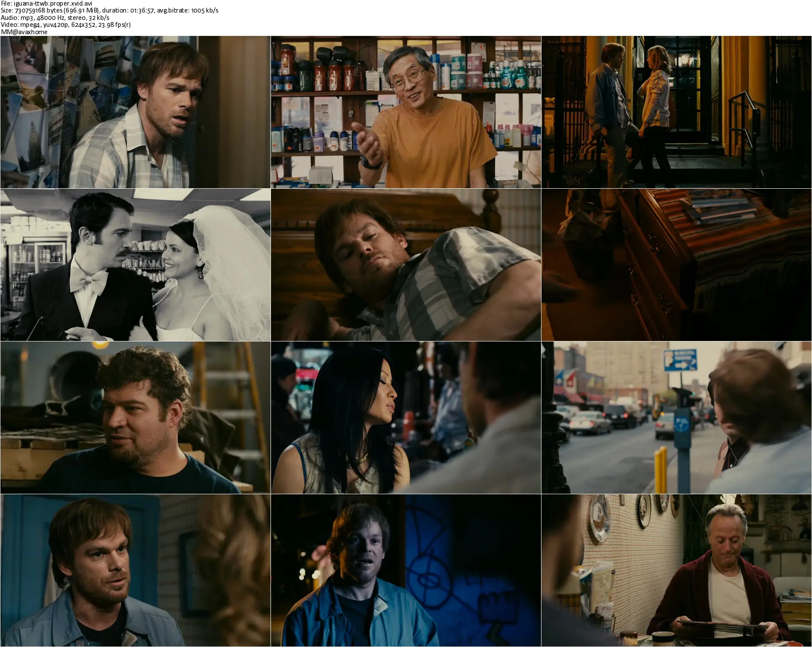Screen dimensions: 812x647
Task: Click the Video mpeg4 624x352 info line
Action: tap(66, 25)
